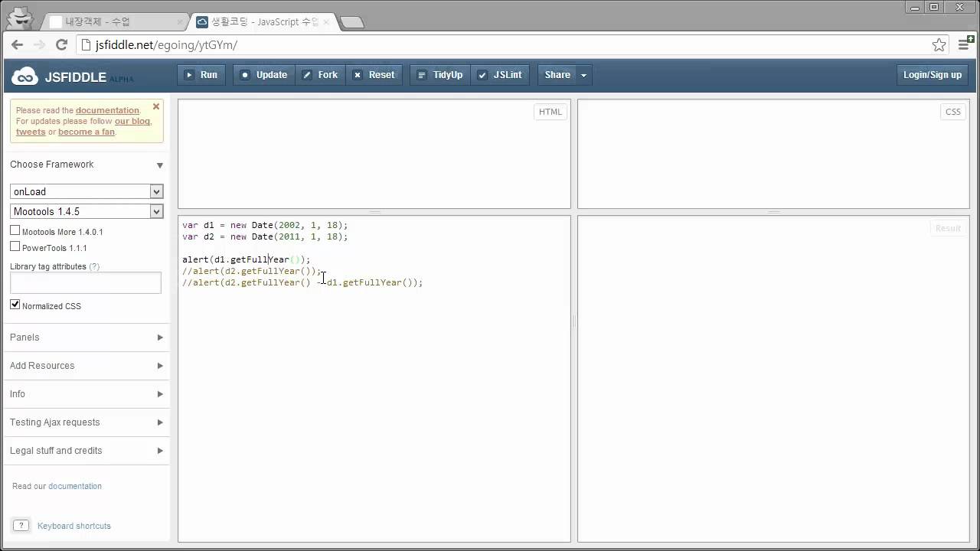
Task: Open the Share menu
Action: tap(557, 75)
